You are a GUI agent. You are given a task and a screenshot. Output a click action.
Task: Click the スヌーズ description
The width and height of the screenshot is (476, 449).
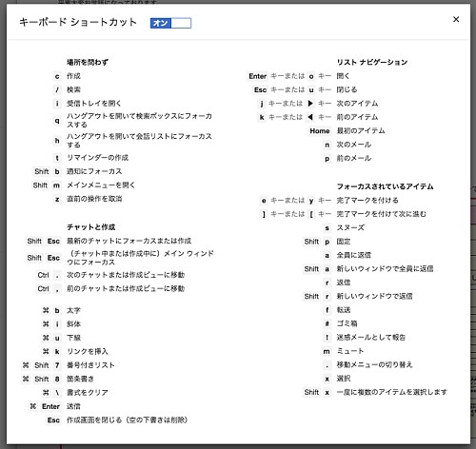click(350, 227)
